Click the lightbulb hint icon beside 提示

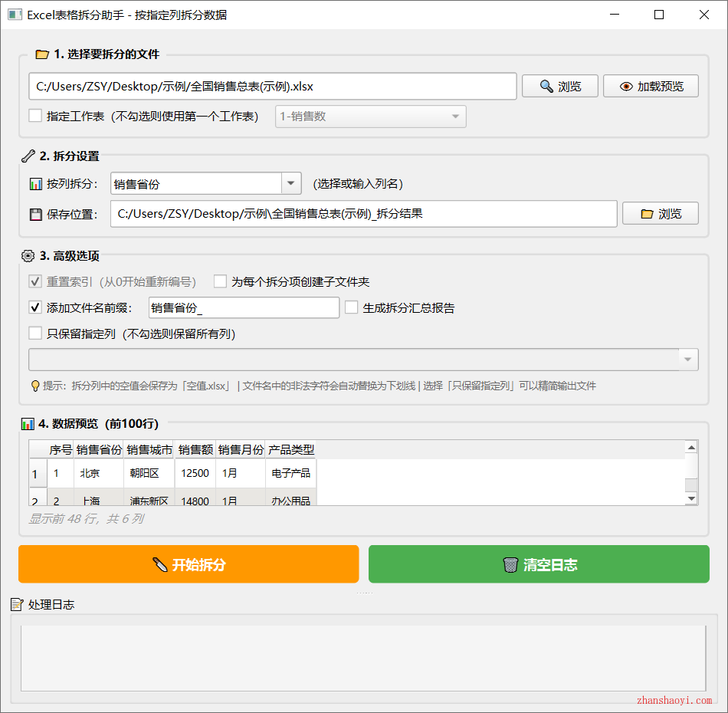click(x=34, y=386)
